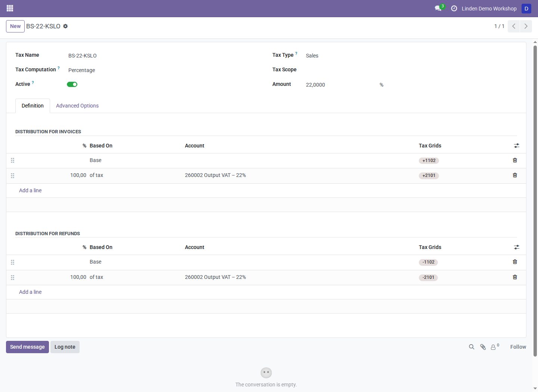Screen dimensions: 538x392
Task: Delete the invoice line with grid +2101
Action: (515, 175)
